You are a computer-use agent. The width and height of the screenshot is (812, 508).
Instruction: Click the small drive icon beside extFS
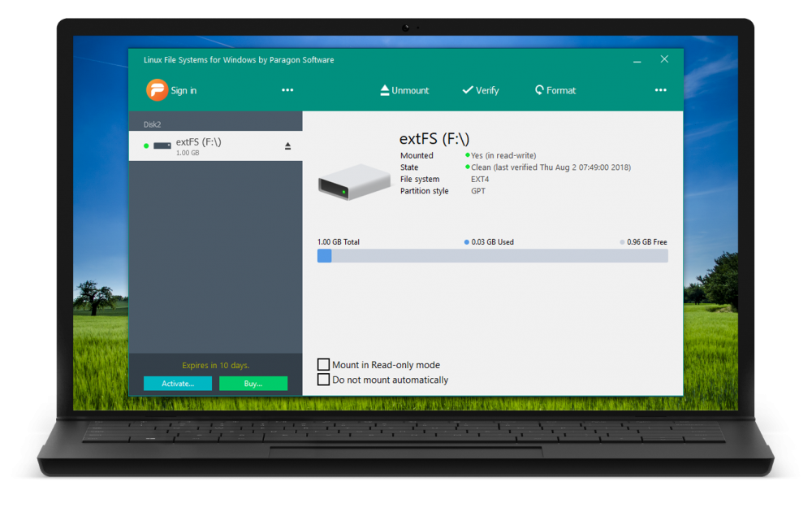(x=162, y=146)
